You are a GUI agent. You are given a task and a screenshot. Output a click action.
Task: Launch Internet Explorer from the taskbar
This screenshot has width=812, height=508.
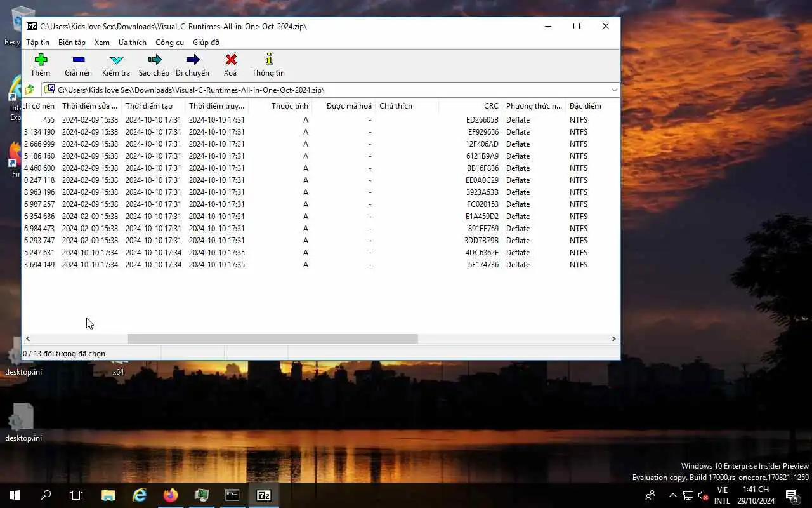coord(140,495)
